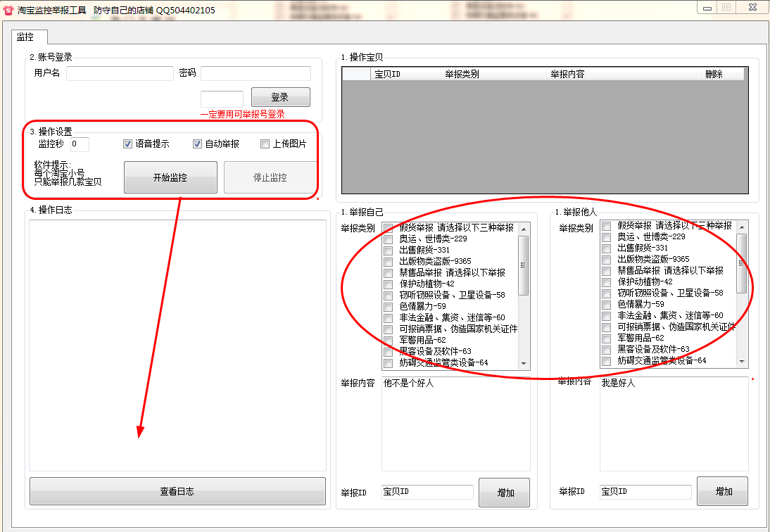Screen dimensions: 770x532
Task: Click the 举报内容 table column header
Action: coord(623,74)
